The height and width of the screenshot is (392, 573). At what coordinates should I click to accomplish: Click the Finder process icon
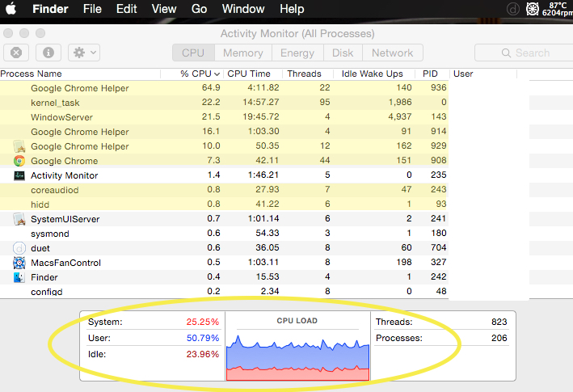19,277
